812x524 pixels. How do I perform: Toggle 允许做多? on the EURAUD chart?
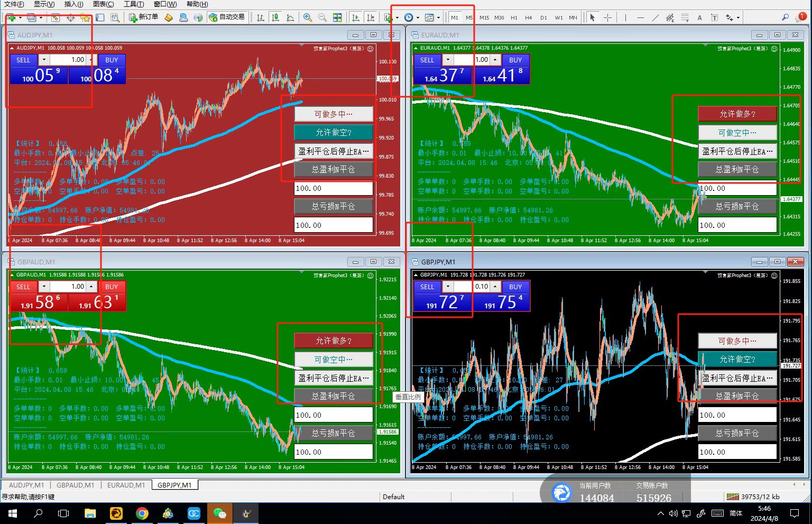pos(737,114)
